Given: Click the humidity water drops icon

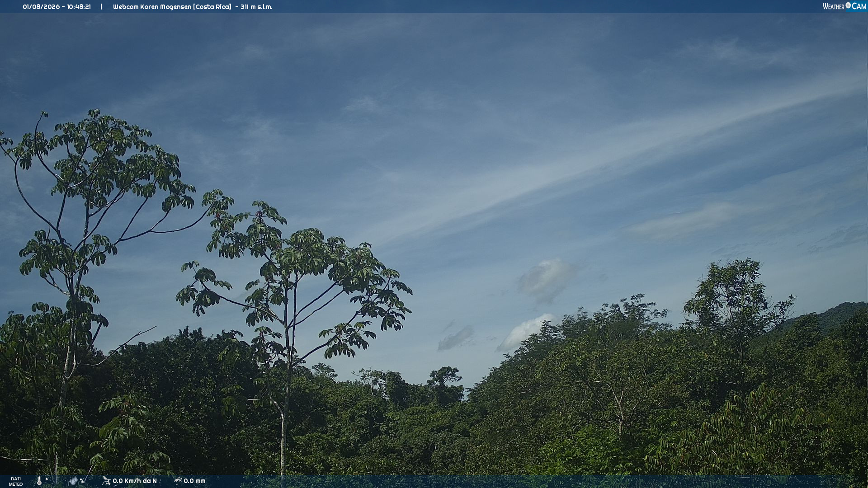Looking at the screenshot, I should [73, 481].
